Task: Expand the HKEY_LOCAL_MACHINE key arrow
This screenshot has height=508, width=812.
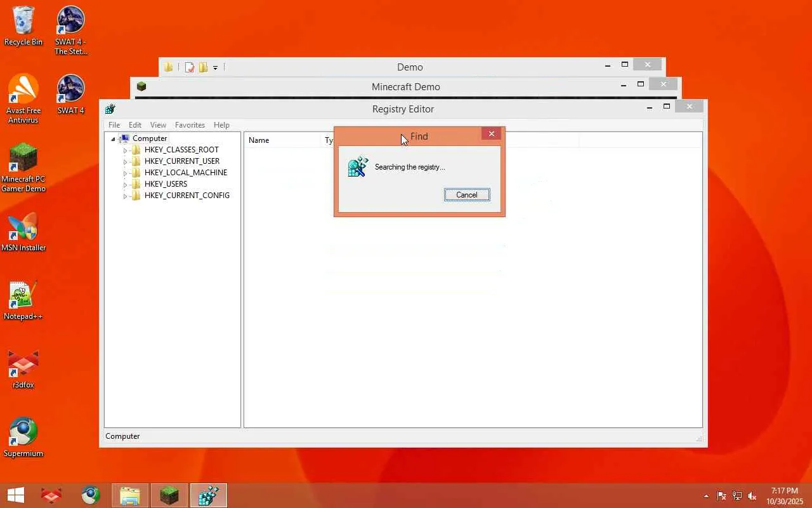Action: (x=125, y=173)
